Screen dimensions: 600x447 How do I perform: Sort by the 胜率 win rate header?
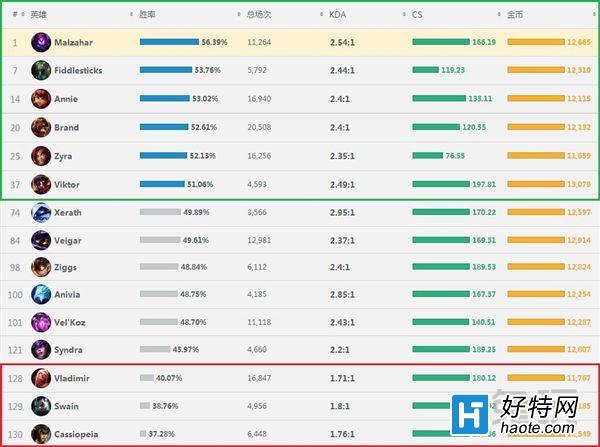pyautogui.click(x=147, y=15)
